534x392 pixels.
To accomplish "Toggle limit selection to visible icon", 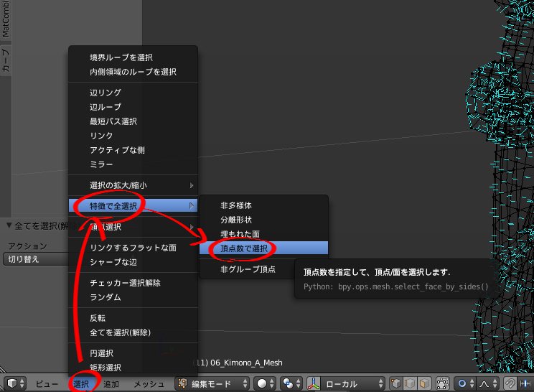I will point(443,383).
